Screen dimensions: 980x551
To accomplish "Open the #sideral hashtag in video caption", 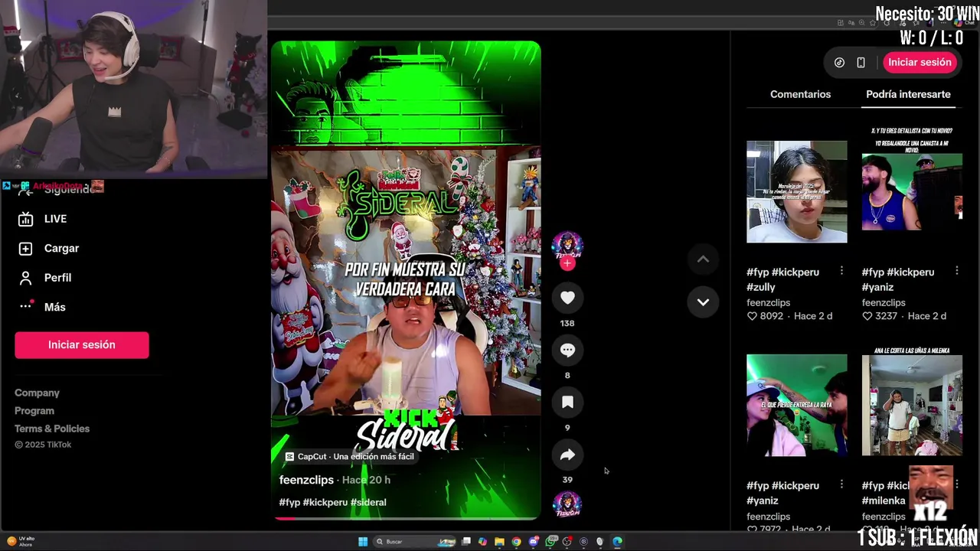I will (x=368, y=502).
